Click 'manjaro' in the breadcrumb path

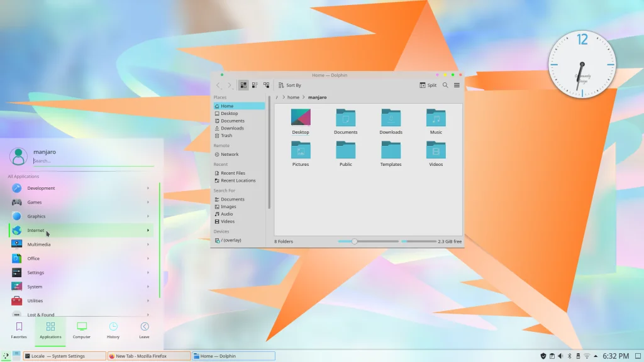(x=317, y=97)
